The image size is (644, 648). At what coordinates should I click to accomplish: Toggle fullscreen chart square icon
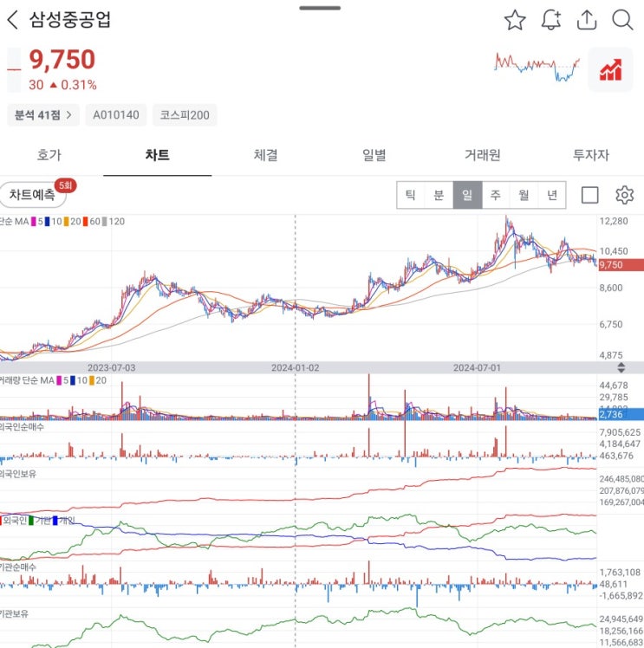tap(589, 195)
